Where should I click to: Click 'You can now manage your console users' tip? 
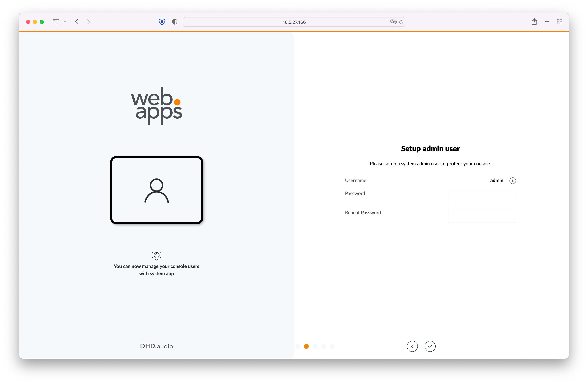(x=156, y=270)
